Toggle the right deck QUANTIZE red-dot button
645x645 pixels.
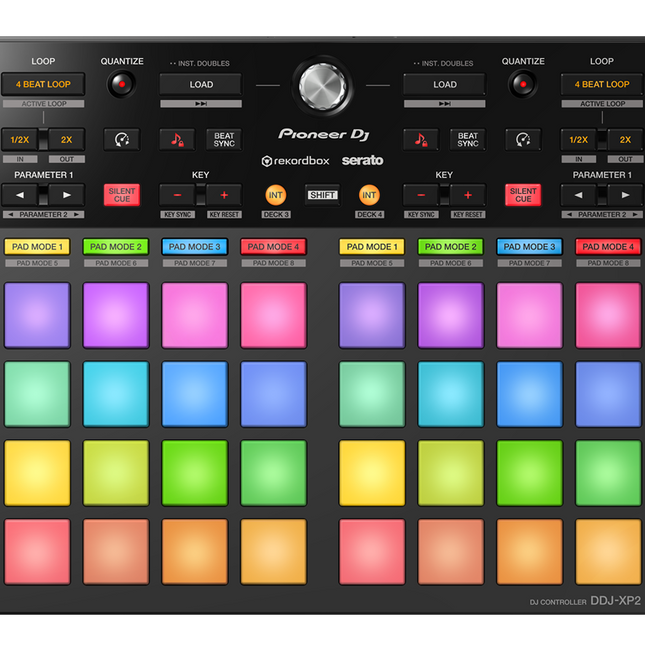[522, 84]
